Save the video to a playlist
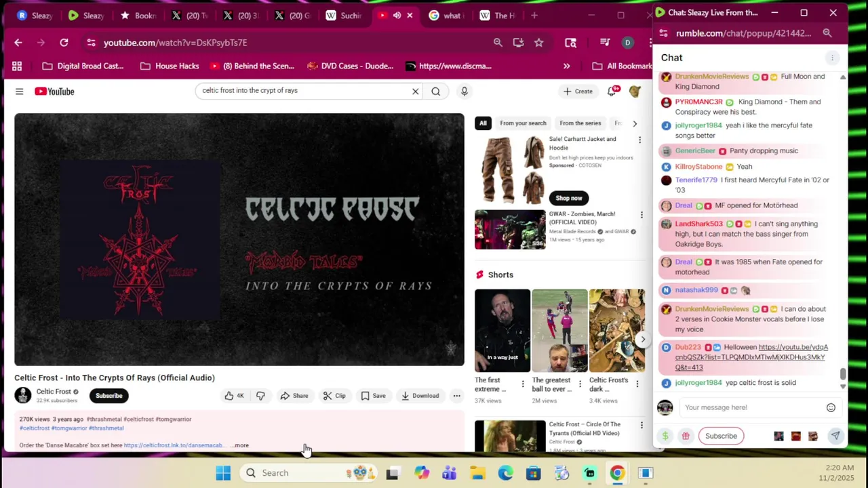Image resolution: width=868 pixels, height=488 pixels. (373, 396)
